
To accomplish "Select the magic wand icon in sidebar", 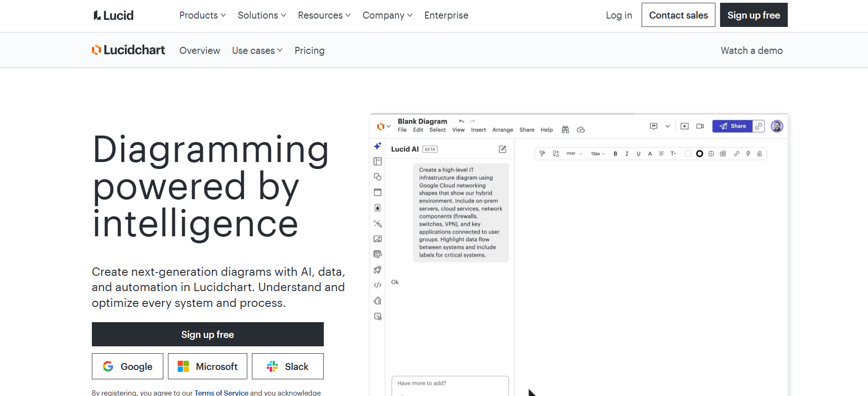I will 378,223.
